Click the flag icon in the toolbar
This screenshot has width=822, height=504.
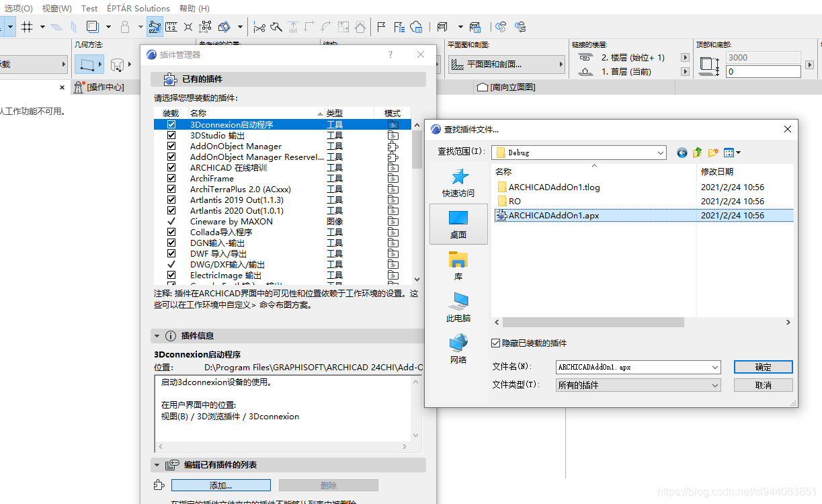point(381,27)
